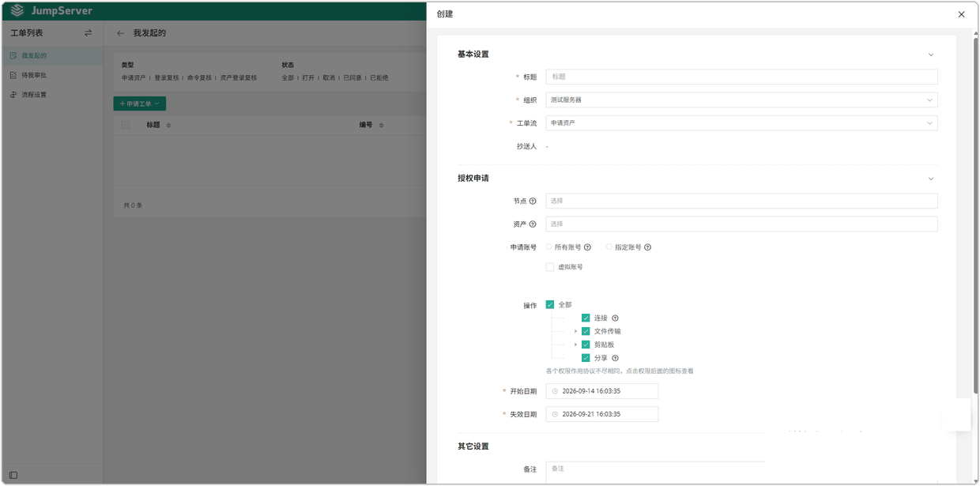
Task: Open 我发起的 in the sidebar
Action: pyautogui.click(x=51, y=56)
